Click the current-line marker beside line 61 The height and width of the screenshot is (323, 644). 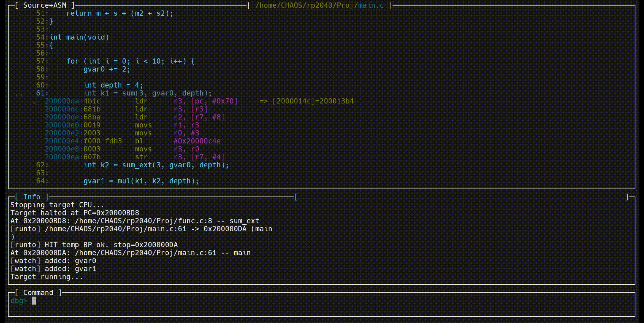click(x=19, y=94)
